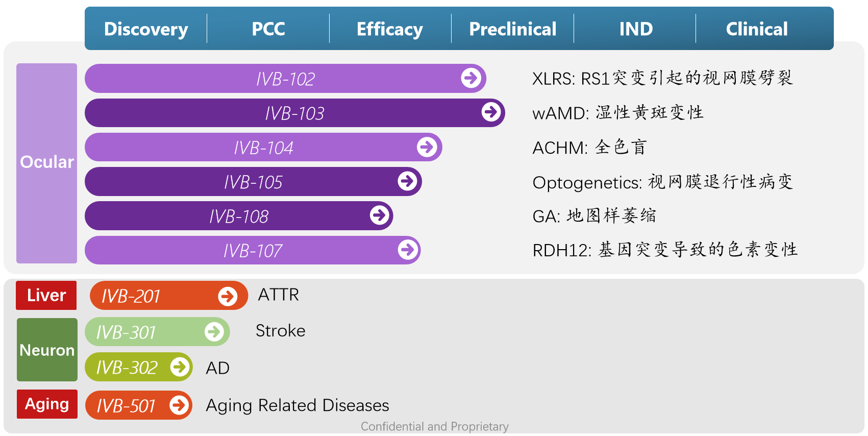Select the Discovery stage header
868x436 pixels.
146,29
